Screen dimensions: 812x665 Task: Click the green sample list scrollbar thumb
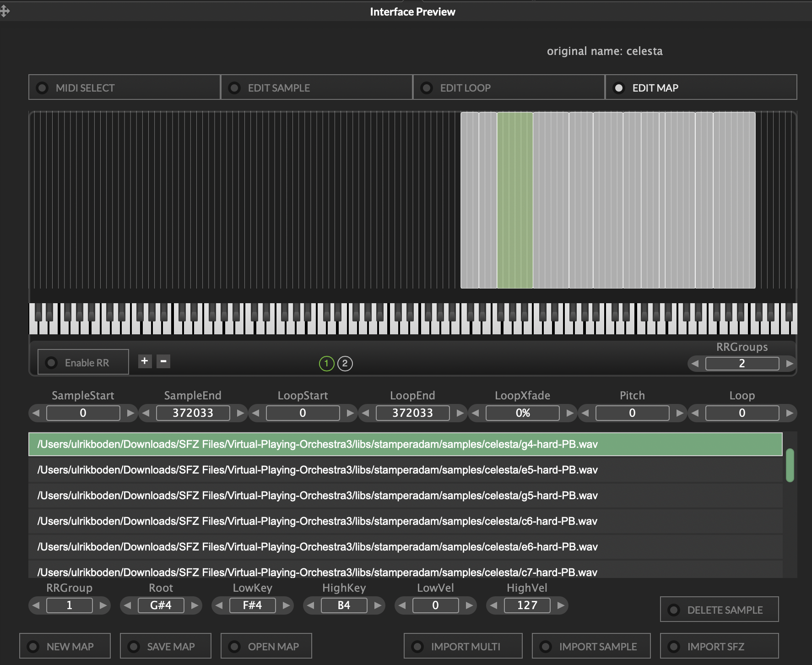pos(790,465)
